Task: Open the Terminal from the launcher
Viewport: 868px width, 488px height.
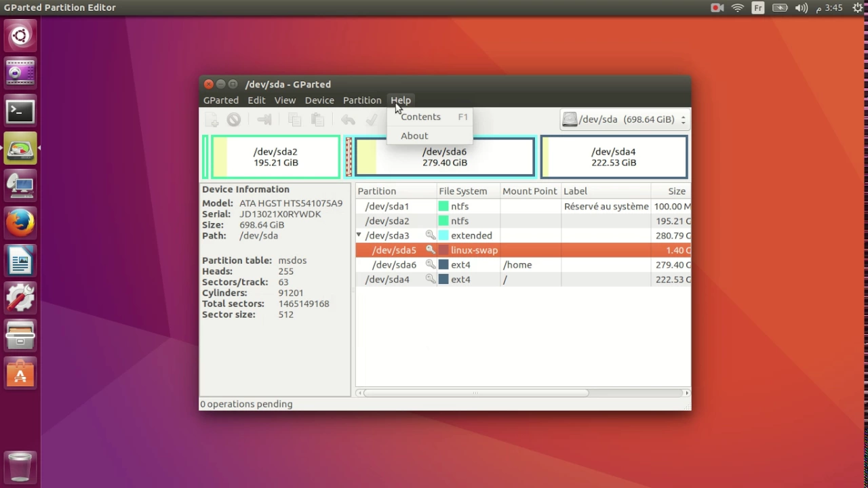Action: pos(20,110)
